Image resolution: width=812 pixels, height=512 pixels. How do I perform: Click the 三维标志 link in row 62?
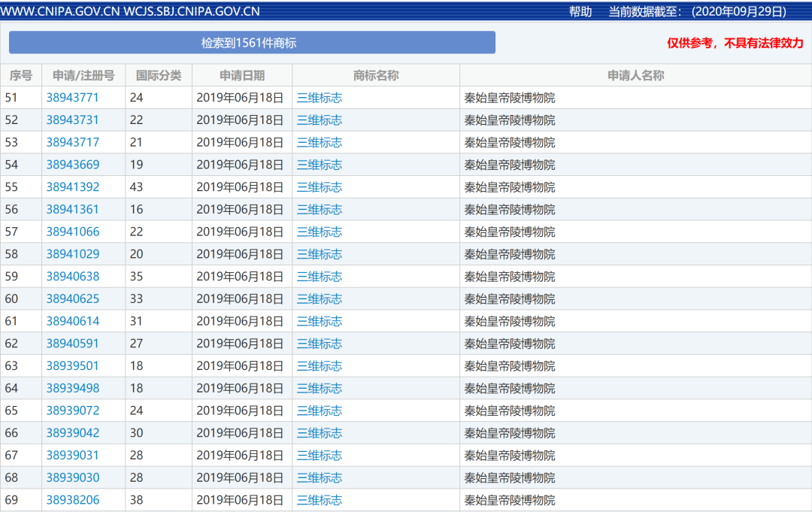pyautogui.click(x=320, y=344)
